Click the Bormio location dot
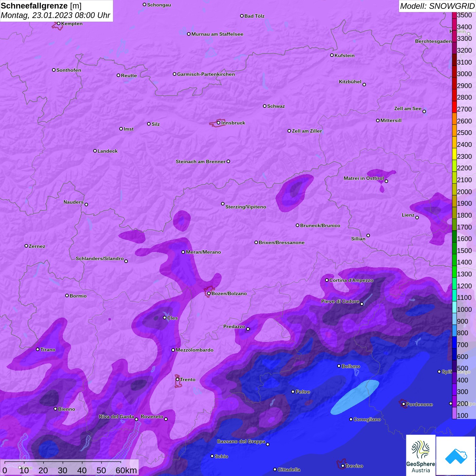The image size is (476, 476). (67, 295)
